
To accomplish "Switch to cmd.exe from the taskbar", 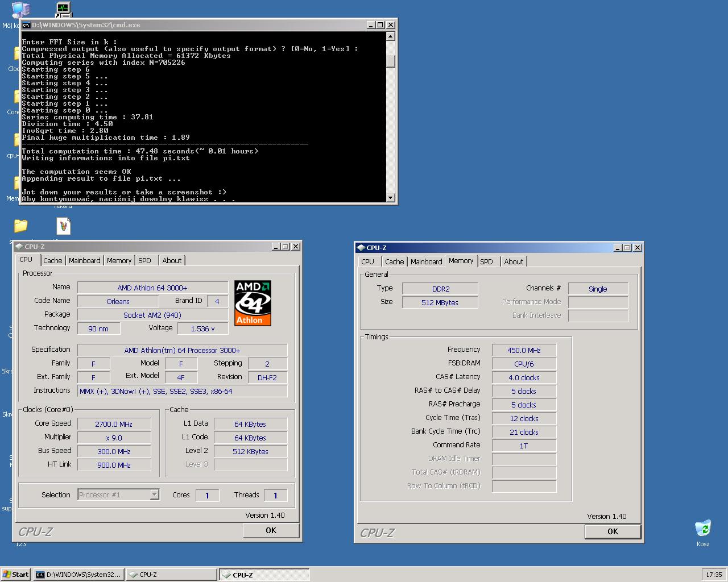I will tap(78, 575).
